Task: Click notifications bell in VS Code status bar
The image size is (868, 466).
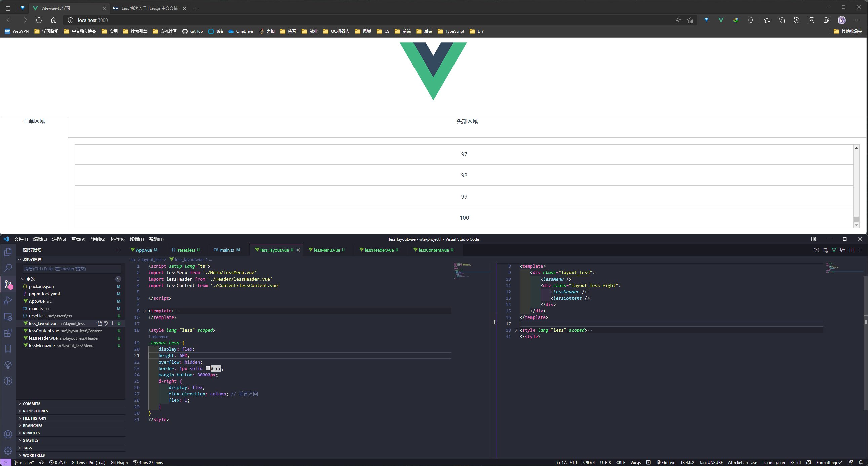Action: click(x=860, y=462)
